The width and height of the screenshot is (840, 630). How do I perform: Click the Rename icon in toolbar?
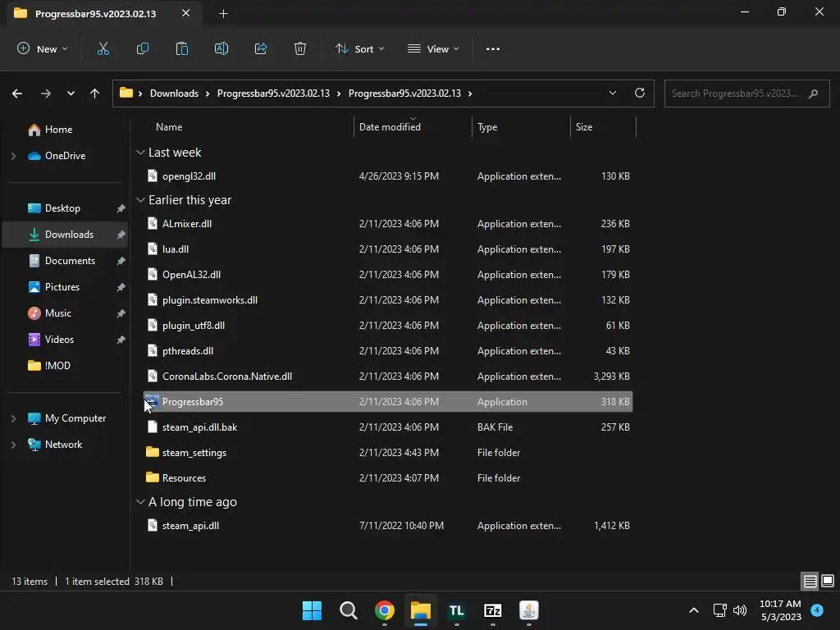click(221, 48)
